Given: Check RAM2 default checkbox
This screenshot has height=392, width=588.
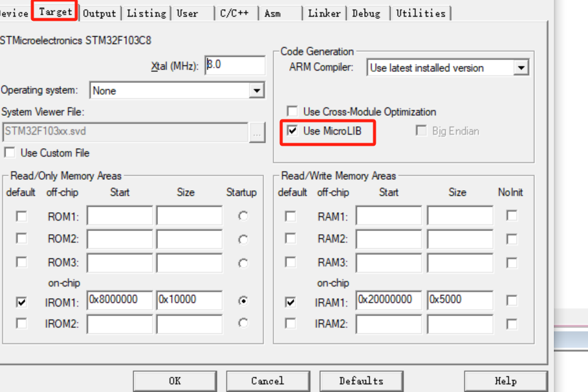Looking at the screenshot, I should (290, 238).
